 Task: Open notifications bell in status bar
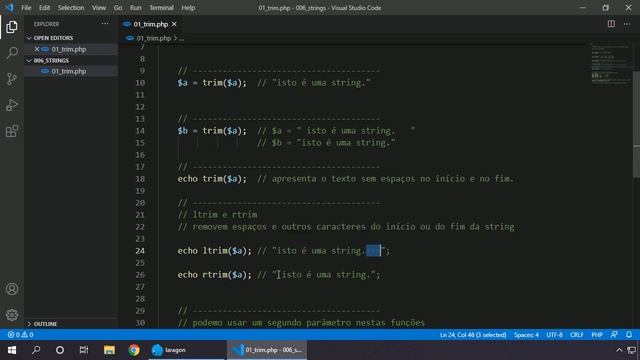[629, 335]
